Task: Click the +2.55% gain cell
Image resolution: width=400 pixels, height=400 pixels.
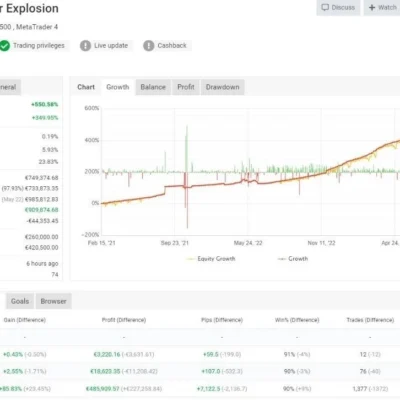Action: point(13,371)
